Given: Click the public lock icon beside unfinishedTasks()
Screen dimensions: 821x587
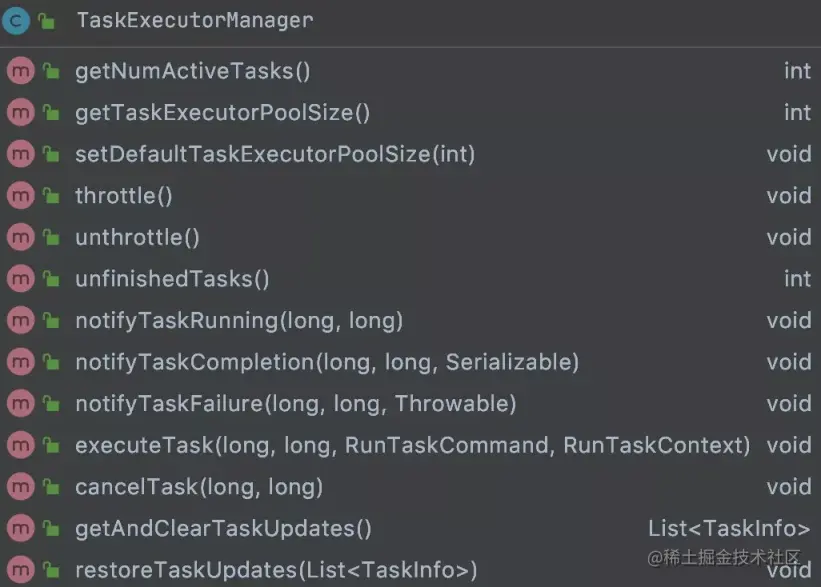Looking at the screenshot, I should tap(50, 280).
